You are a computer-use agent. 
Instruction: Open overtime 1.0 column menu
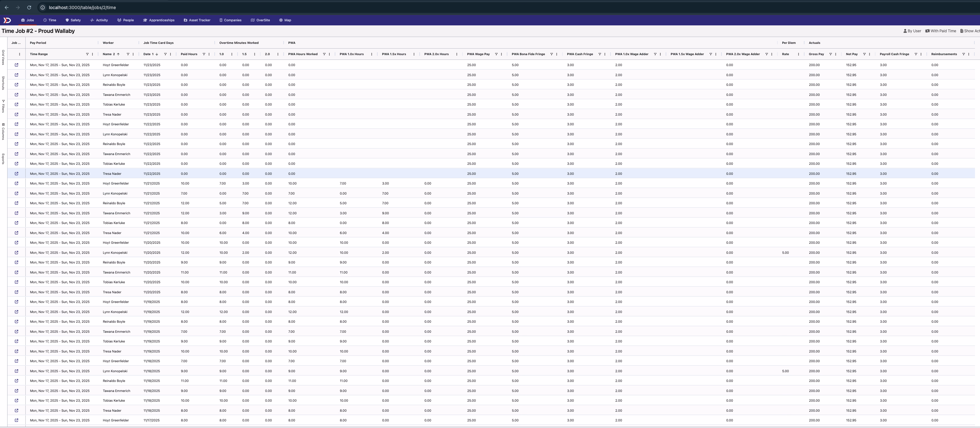232,54
